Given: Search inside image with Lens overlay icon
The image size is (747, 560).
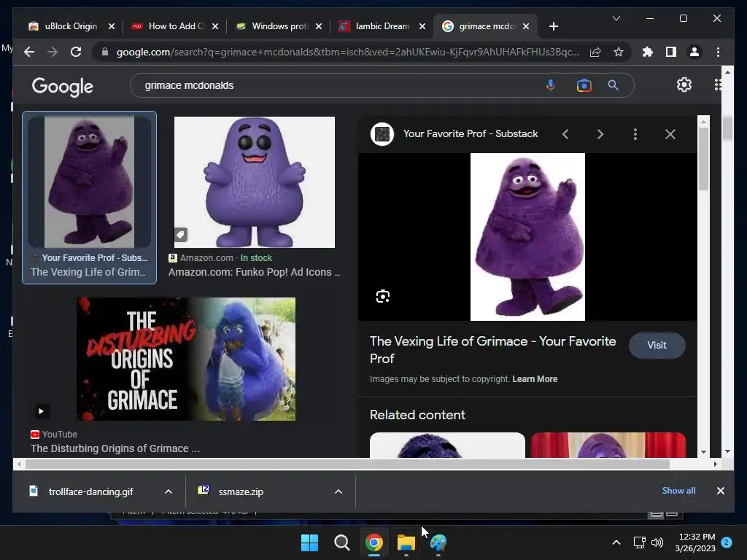Looking at the screenshot, I should pos(382,296).
